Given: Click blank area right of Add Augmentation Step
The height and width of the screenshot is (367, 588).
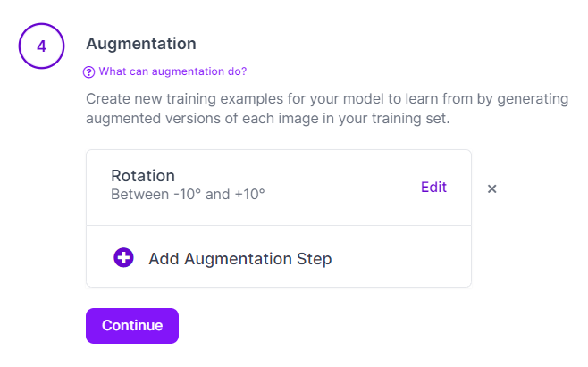Looking at the screenshot, I should click(402, 259).
